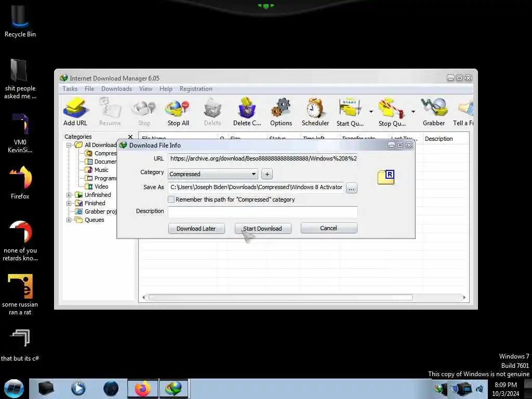Switch to Firefox in the taskbar
Image resolution: width=532 pixels, height=399 pixels.
(x=143, y=389)
